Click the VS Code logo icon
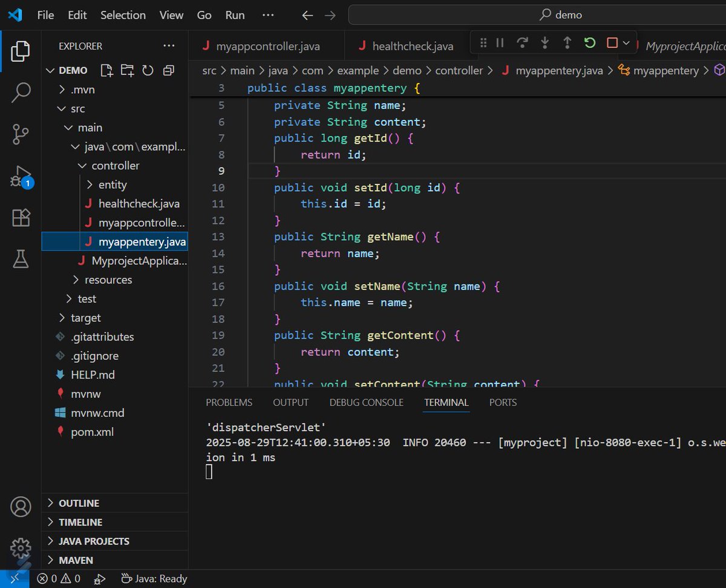 tap(15, 15)
